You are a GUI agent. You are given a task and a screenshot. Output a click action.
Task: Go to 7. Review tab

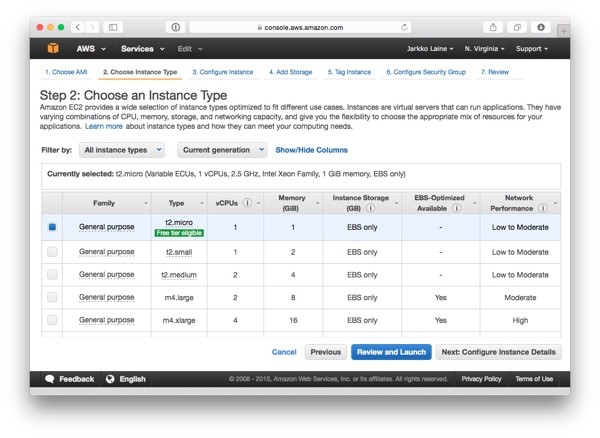pos(495,72)
